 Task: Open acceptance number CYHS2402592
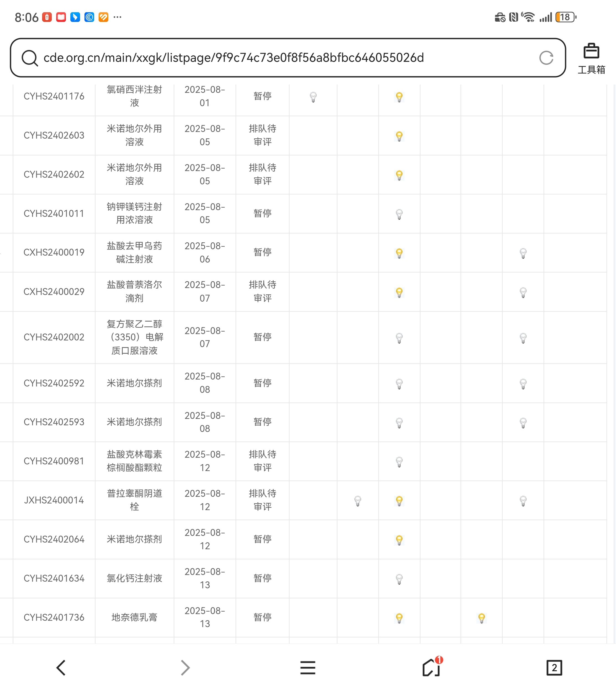54,383
